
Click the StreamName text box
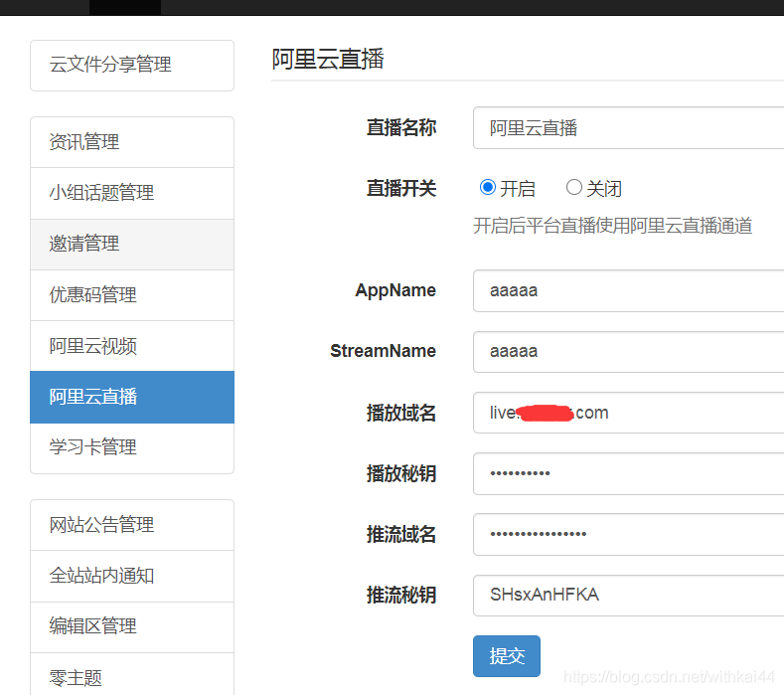coord(629,352)
